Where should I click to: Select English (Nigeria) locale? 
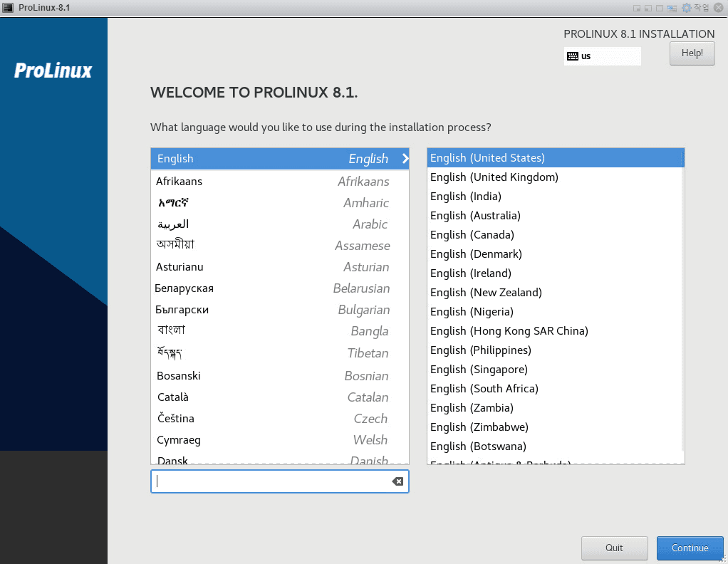tap(556, 311)
